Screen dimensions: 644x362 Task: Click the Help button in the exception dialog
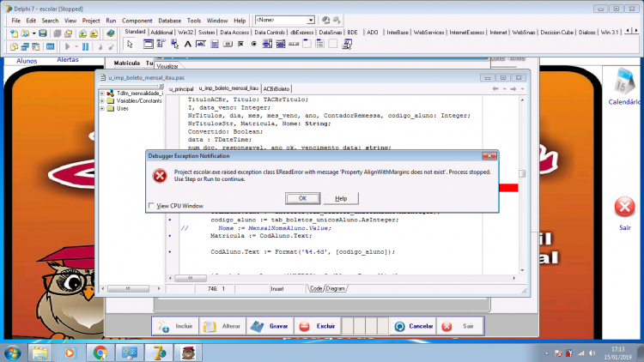(x=341, y=198)
